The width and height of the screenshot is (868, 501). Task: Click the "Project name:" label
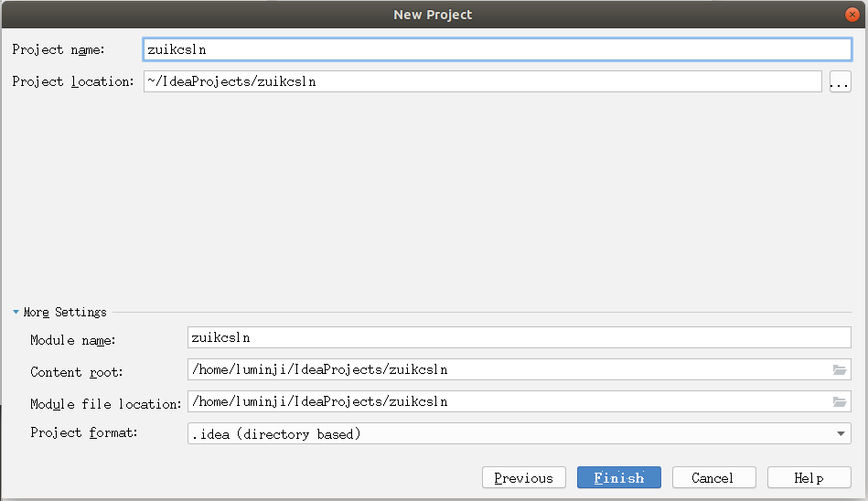coord(59,49)
